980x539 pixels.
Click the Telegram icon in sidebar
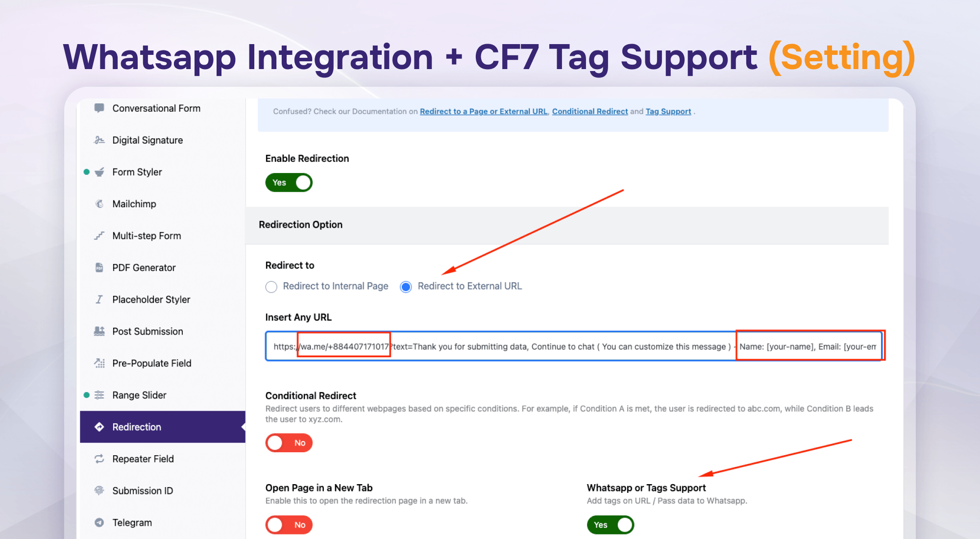coord(99,522)
